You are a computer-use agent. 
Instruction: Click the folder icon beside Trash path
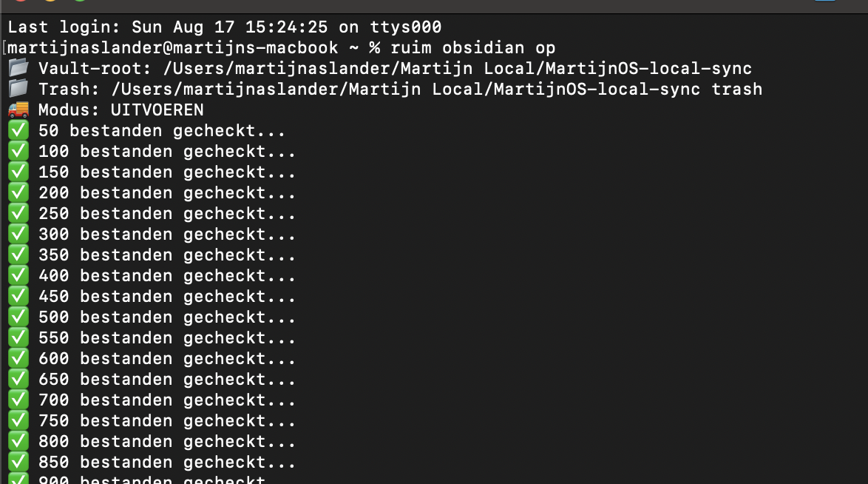coord(18,89)
